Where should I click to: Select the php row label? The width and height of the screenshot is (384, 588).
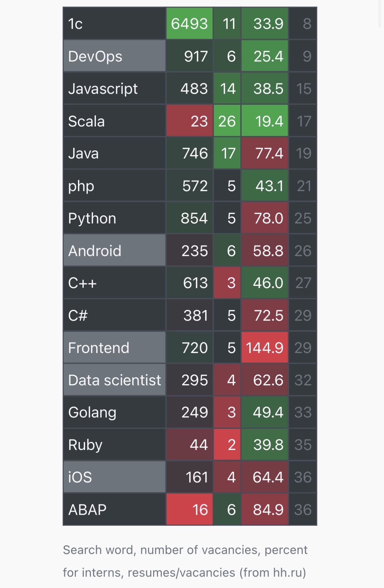point(114,186)
